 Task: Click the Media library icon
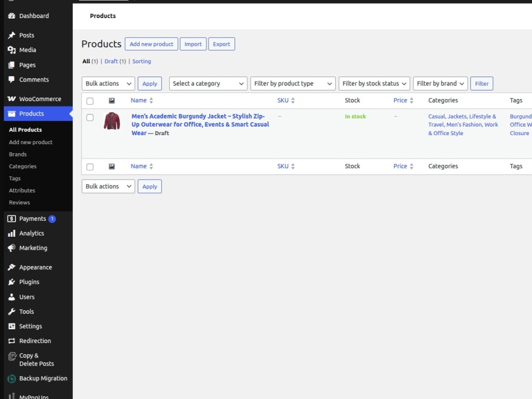click(x=12, y=50)
